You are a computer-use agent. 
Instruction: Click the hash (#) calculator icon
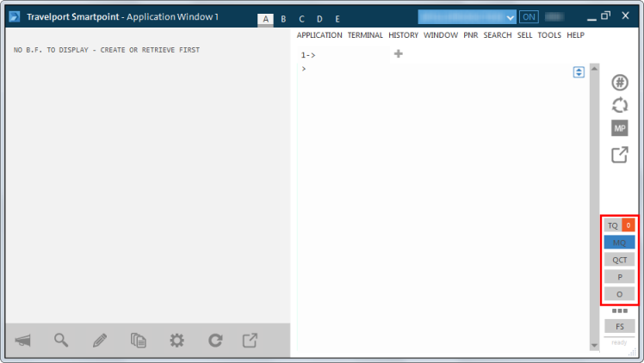pos(619,83)
